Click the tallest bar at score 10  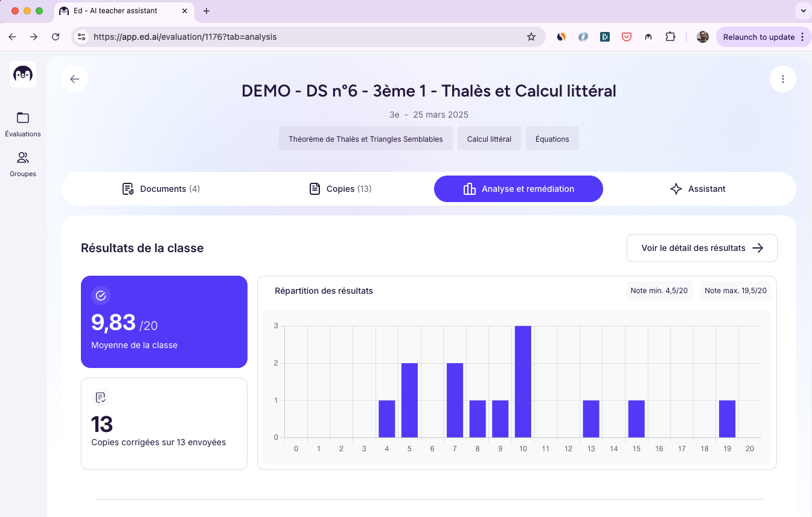[523, 382]
